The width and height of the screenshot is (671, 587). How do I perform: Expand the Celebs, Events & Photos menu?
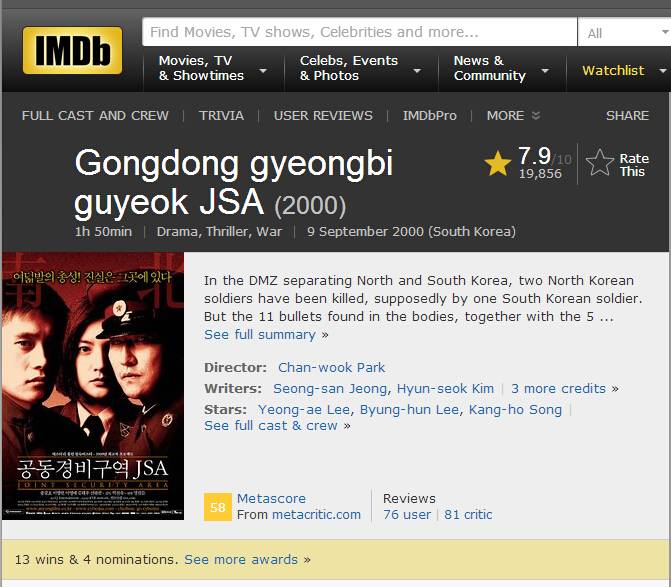point(361,68)
